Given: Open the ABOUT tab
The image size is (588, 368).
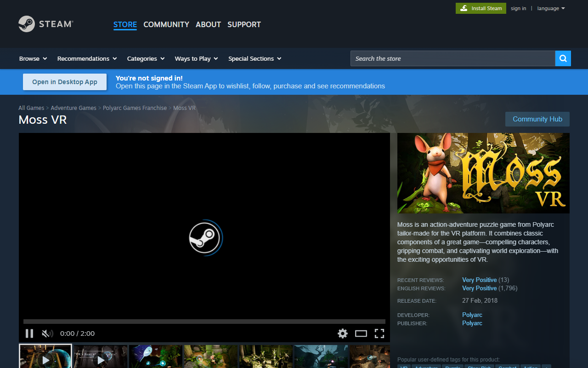Looking at the screenshot, I should click(208, 24).
